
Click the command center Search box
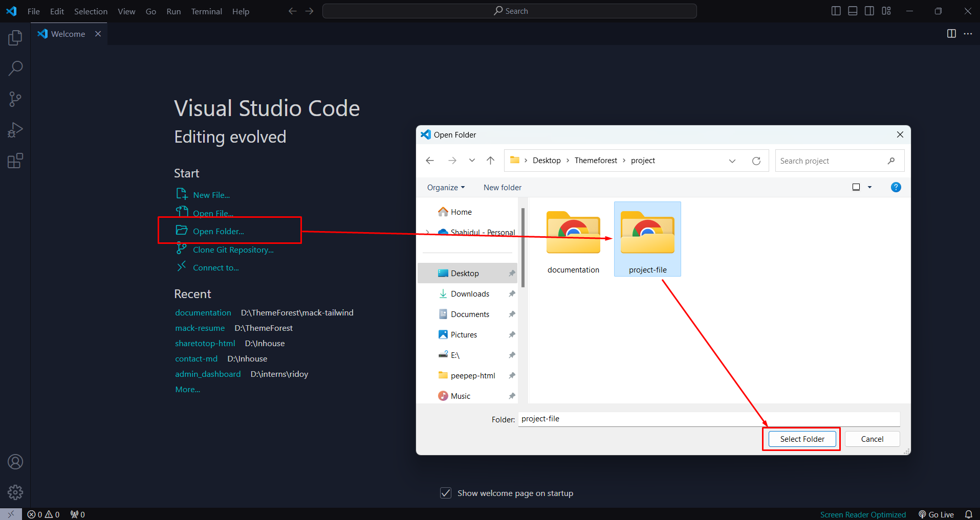click(x=510, y=11)
